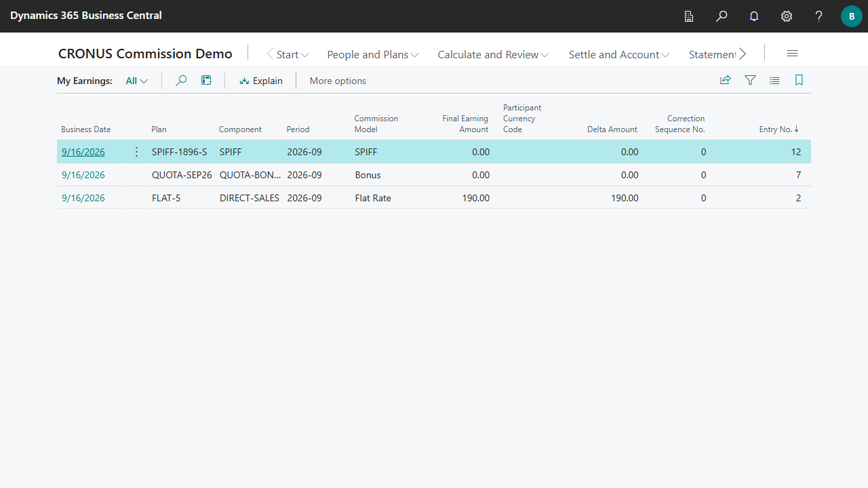The image size is (868, 488).
Task: Open the notifications bell
Action: pyautogui.click(x=754, y=16)
